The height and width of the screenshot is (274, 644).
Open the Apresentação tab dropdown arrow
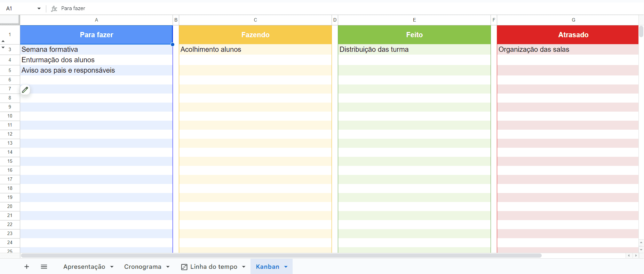tap(112, 267)
